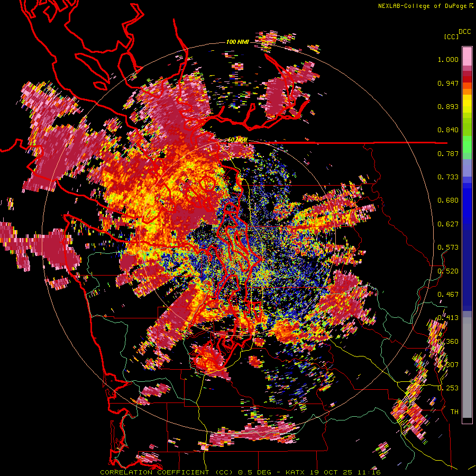
Task: Click the [CC] units label above scale
Action: point(451,36)
